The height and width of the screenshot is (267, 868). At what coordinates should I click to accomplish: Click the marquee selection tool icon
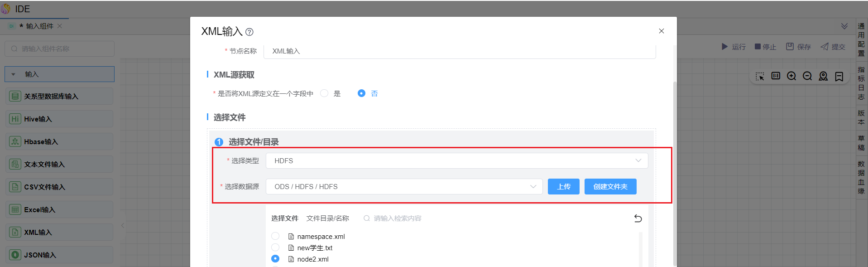pos(760,76)
